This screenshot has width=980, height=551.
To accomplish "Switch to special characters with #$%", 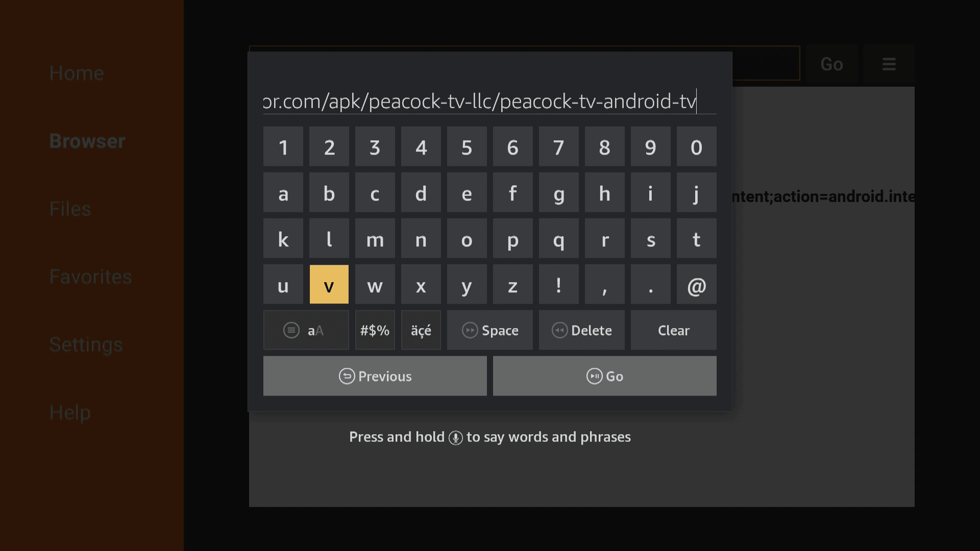I will (375, 330).
